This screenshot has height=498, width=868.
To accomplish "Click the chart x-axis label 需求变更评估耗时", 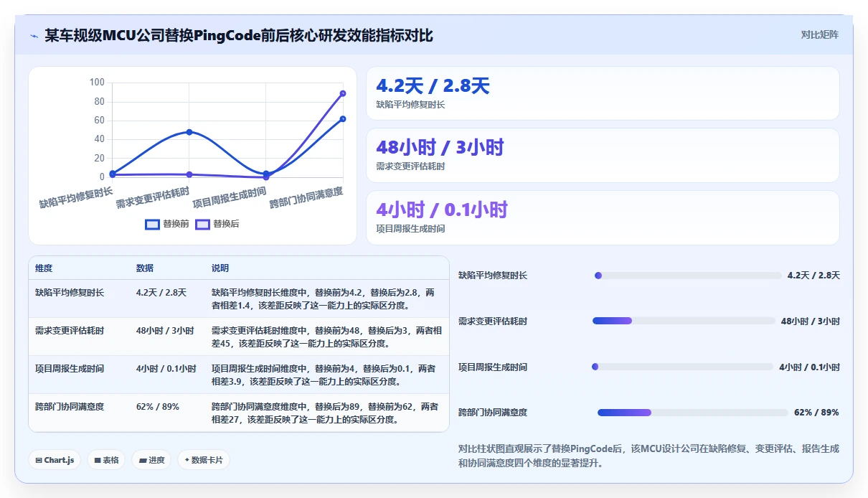I will point(153,197).
